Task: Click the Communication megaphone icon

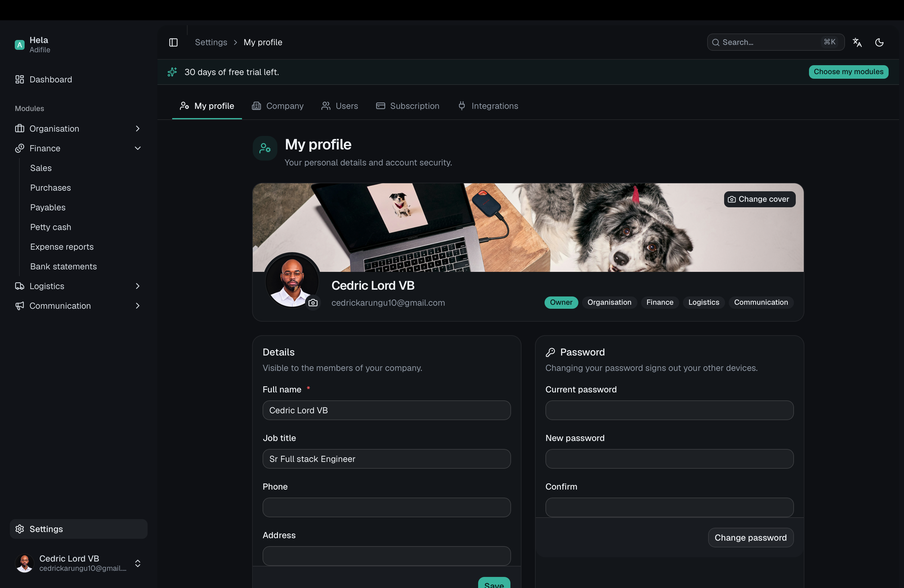Action: (x=19, y=306)
